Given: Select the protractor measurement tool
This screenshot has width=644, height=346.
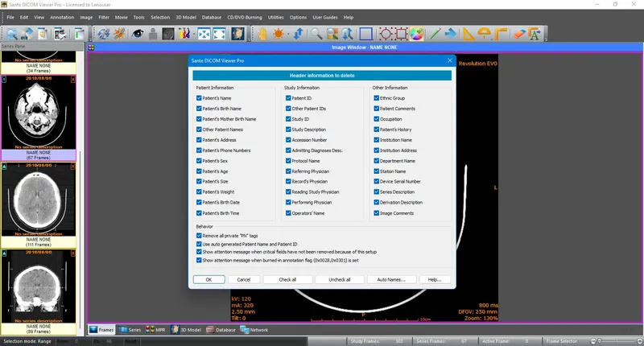Looking at the screenshot, I should [x=485, y=34].
